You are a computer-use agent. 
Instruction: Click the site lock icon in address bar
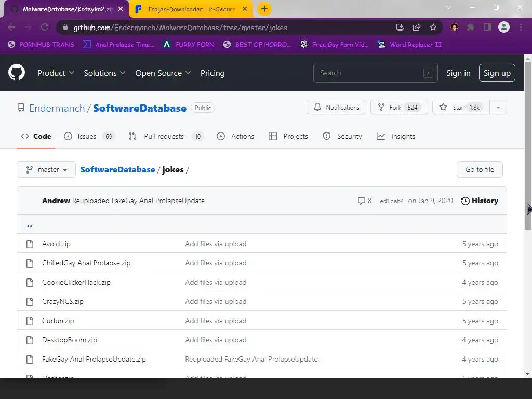point(65,27)
